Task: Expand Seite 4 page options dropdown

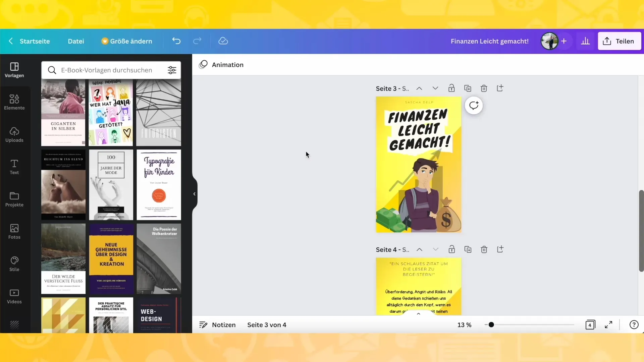Action: (x=435, y=249)
